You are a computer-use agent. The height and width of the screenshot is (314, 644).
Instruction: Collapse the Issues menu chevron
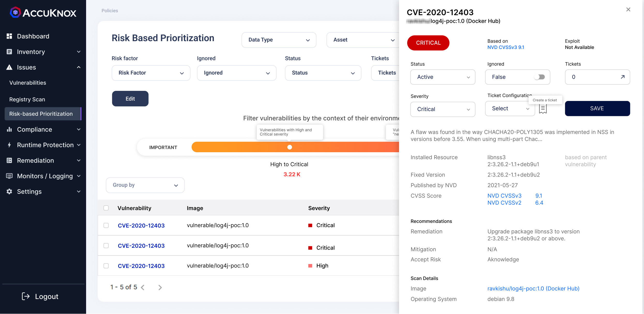tap(79, 67)
